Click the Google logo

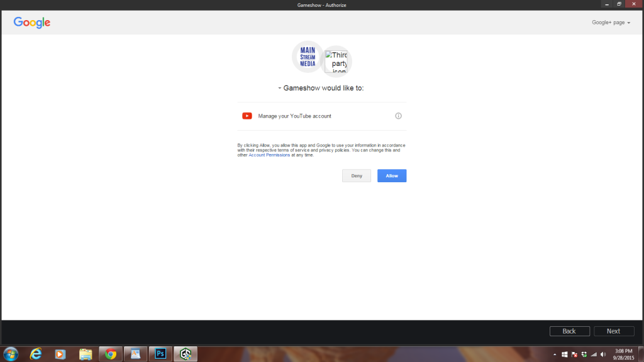pos(32,23)
